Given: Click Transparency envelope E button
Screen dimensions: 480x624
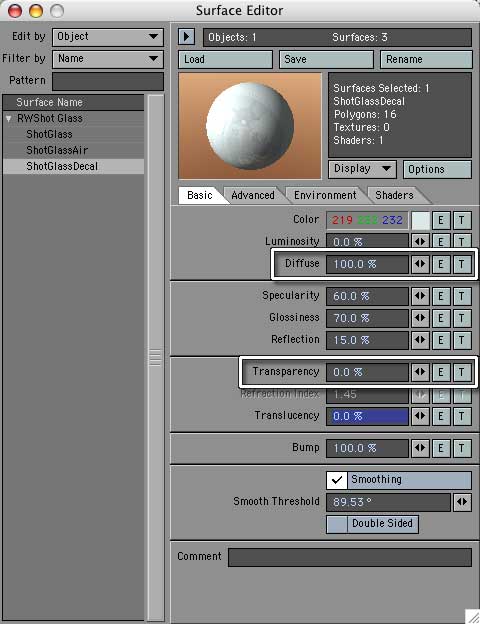Looking at the screenshot, I should click(x=441, y=372).
